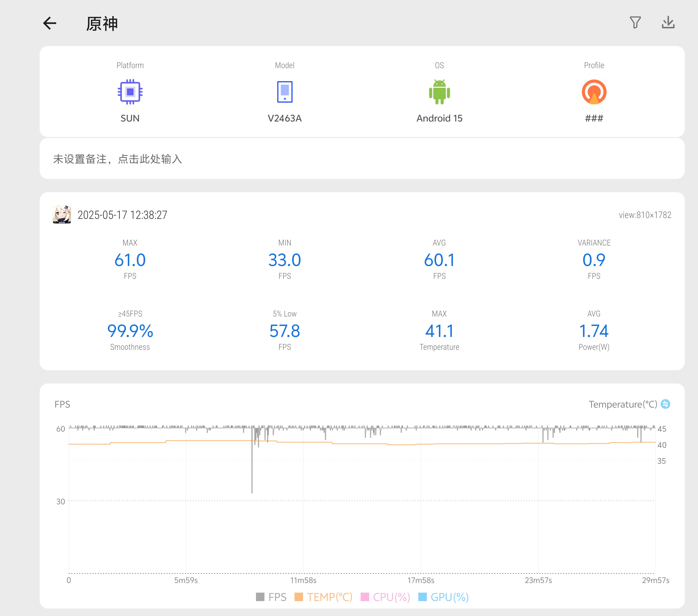Go back using the arrow icon
This screenshot has width=698, height=616.
50,23
